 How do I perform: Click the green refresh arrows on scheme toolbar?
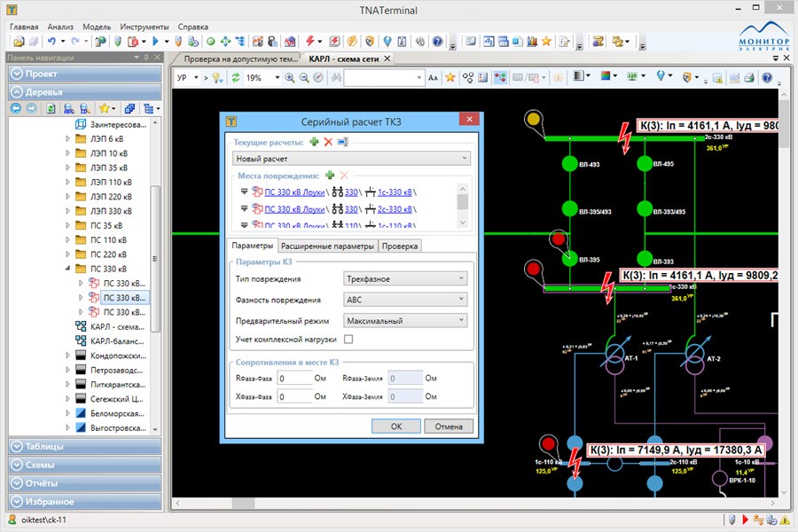[236, 77]
